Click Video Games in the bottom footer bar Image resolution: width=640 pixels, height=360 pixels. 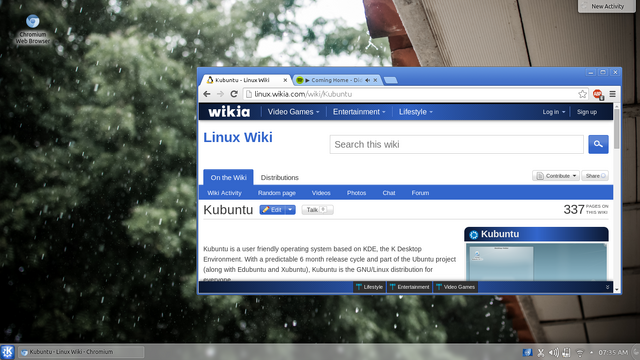pyautogui.click(x=455, y=287)
